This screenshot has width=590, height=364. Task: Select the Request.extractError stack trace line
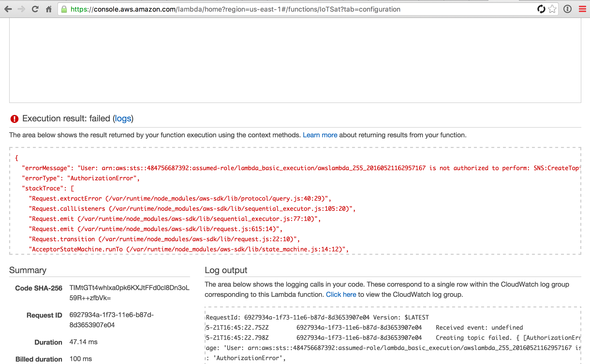coord(180,198)
